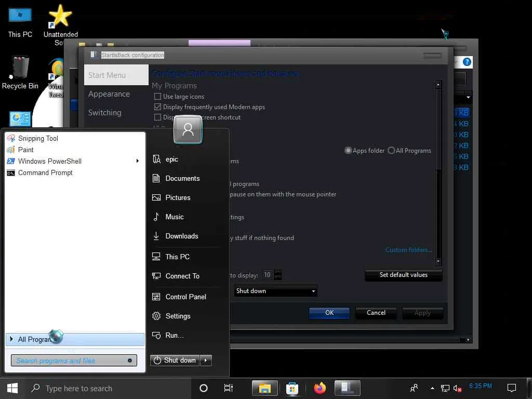
Task: Open Unattended desktop star shortcut
Action: (x=60, y=24)
